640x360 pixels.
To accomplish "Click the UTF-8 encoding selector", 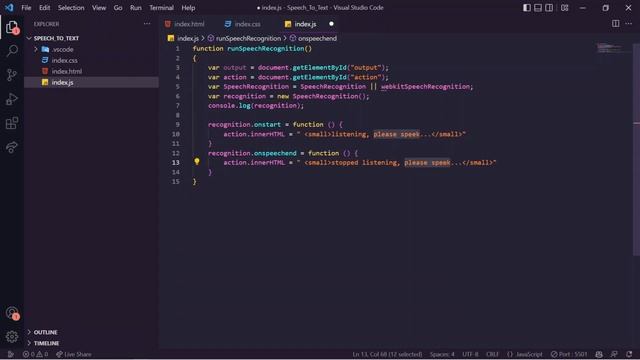I will (470, 354).
